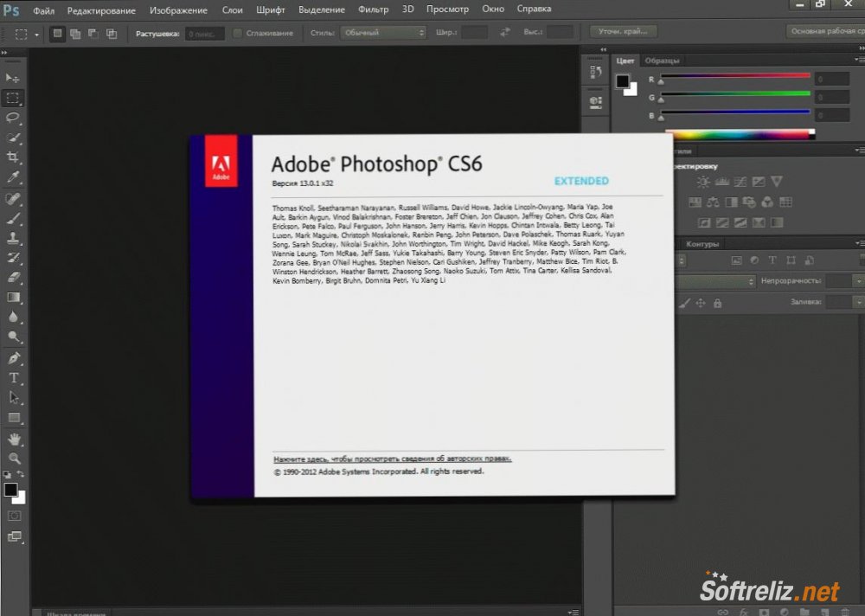This screenshot has height=616, width=865.
Task: Open the Цвет panel options menu
Action: point(860,60)
